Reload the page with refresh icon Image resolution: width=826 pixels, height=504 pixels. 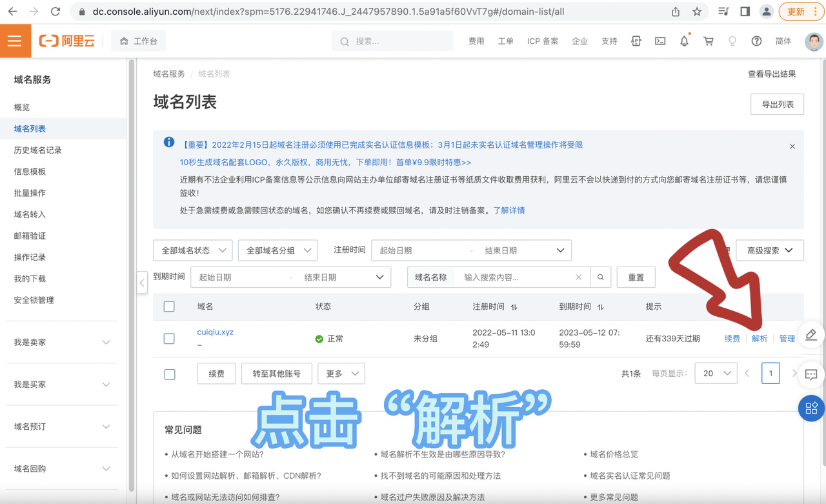pos(55,12)
